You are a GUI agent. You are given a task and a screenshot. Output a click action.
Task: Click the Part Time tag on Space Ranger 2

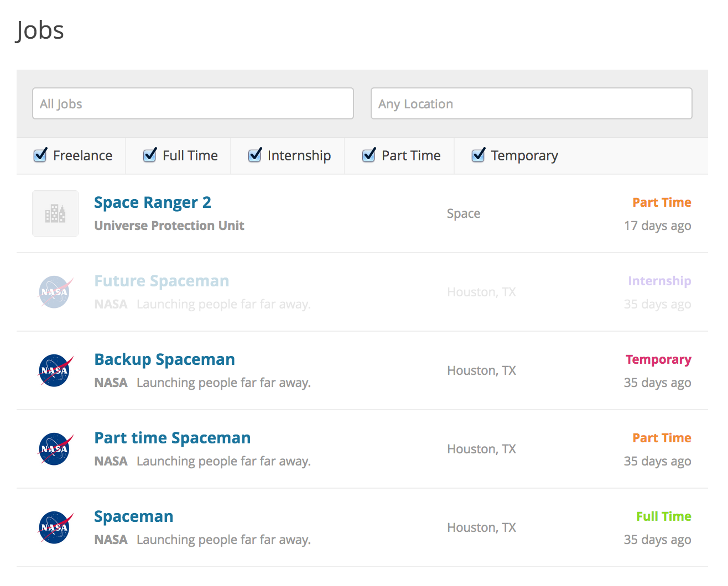coord(662,202)
